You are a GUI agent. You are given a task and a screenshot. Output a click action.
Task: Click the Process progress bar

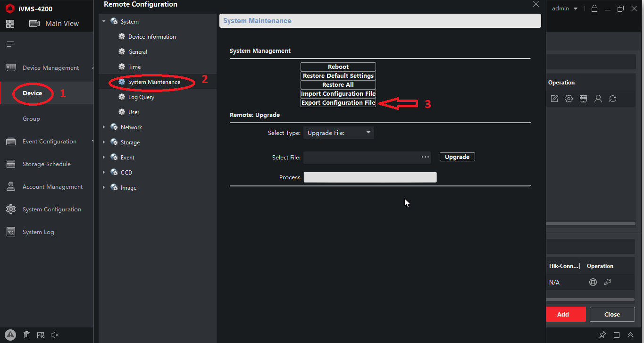[x=370, y=177]
